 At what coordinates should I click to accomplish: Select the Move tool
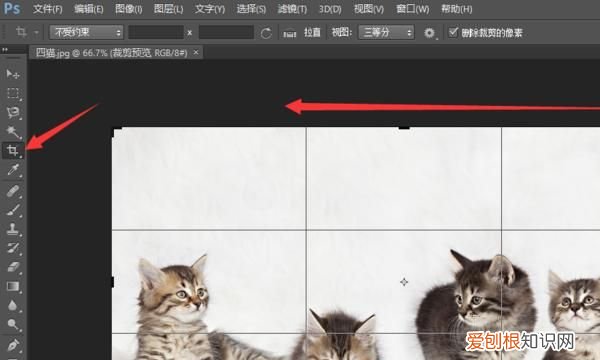point(13,73)
